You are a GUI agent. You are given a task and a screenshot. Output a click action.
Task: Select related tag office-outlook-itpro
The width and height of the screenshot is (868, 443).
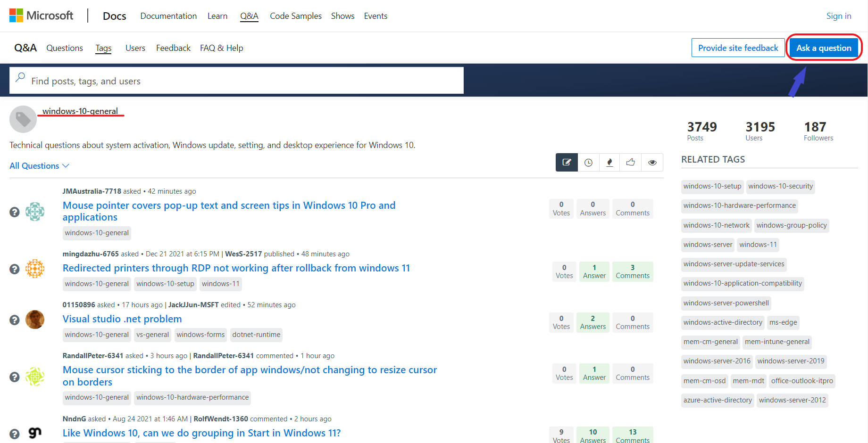pyautogui.click(x=802, y=381)
